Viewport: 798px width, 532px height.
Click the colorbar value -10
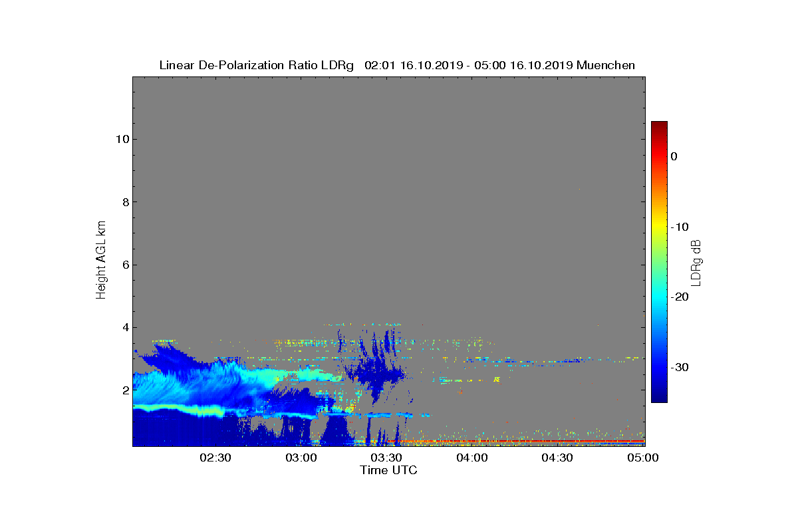click(x=679, y=227)
